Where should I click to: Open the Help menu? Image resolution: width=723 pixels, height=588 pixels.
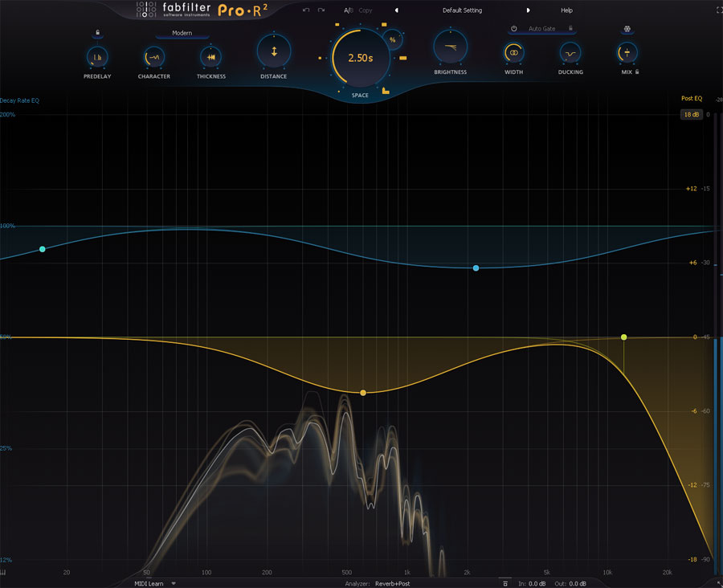click(566, 10)
